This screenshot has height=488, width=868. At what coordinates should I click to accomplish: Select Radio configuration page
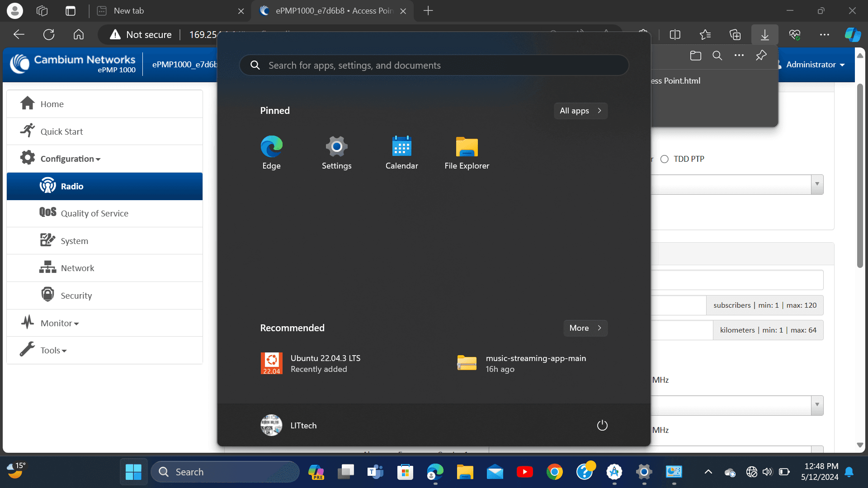click(x=104, y=186)
